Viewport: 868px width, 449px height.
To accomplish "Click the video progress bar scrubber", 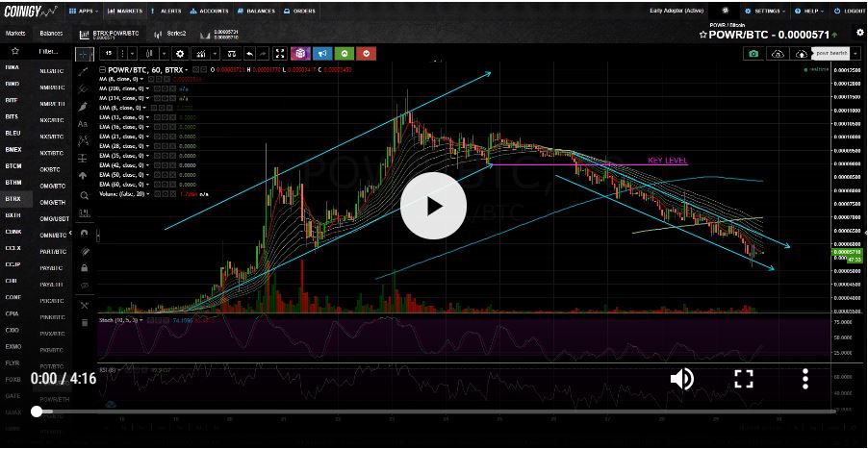I will tap(37, 412).
